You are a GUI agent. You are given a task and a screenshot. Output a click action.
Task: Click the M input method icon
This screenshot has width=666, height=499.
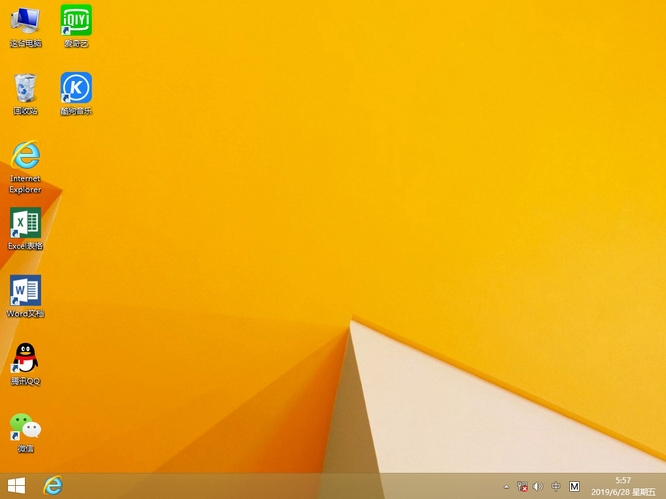click(x=574, y=486)
